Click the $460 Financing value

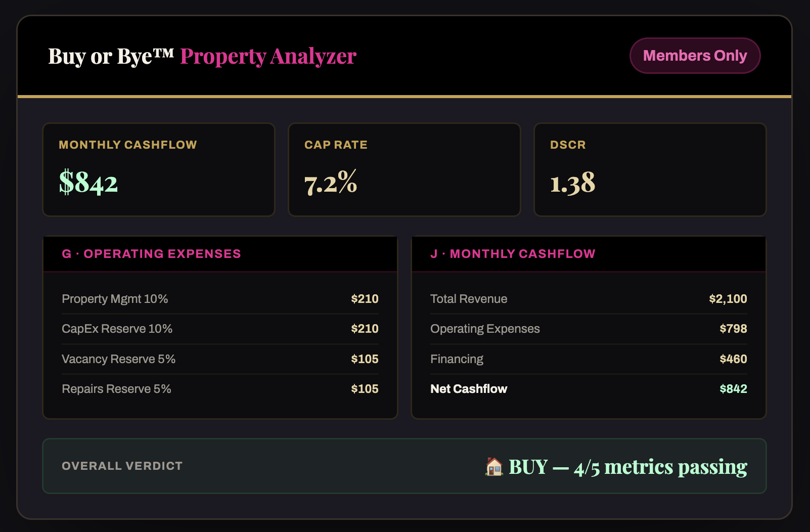point(733,359)
